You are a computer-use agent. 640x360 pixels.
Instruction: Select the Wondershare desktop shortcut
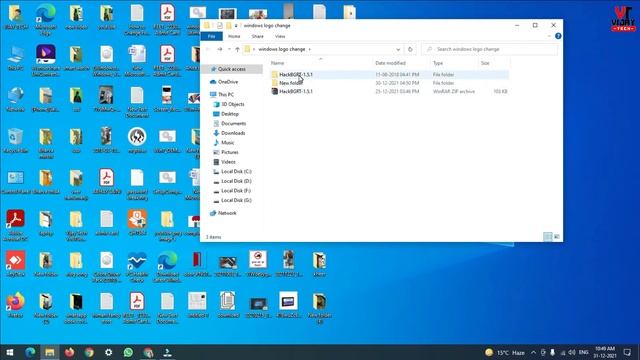[46, 60]
